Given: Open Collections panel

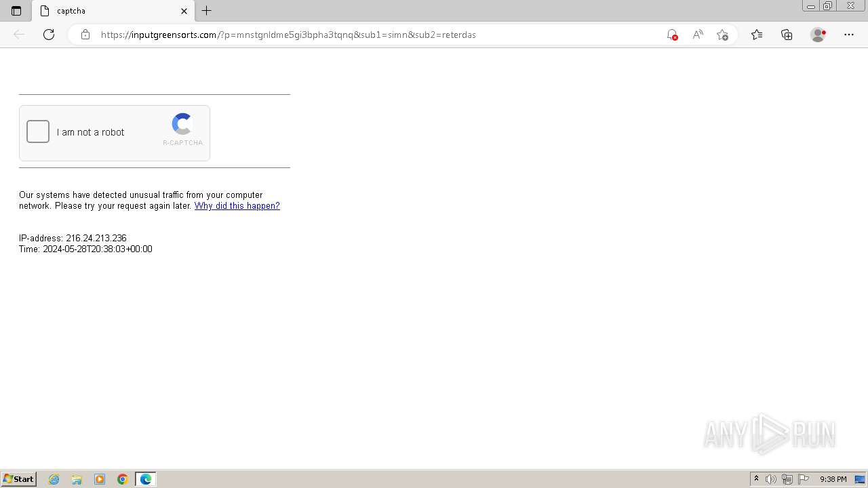Looking at the screenshot, I should point(787,35).
